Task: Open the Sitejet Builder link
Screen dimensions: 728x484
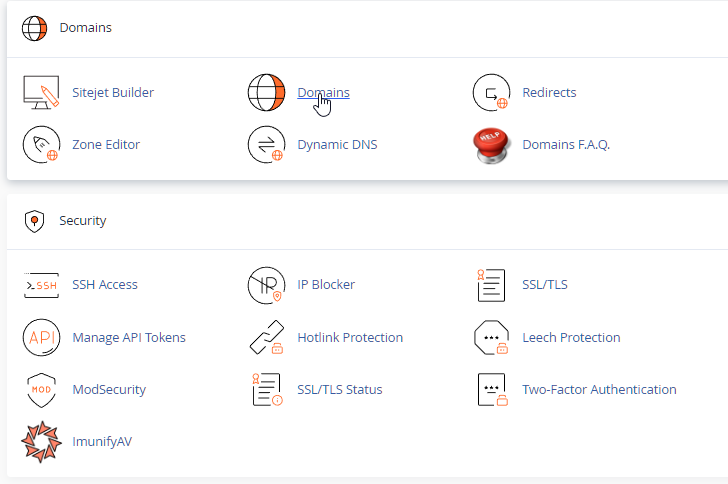Action: (113, 92)
